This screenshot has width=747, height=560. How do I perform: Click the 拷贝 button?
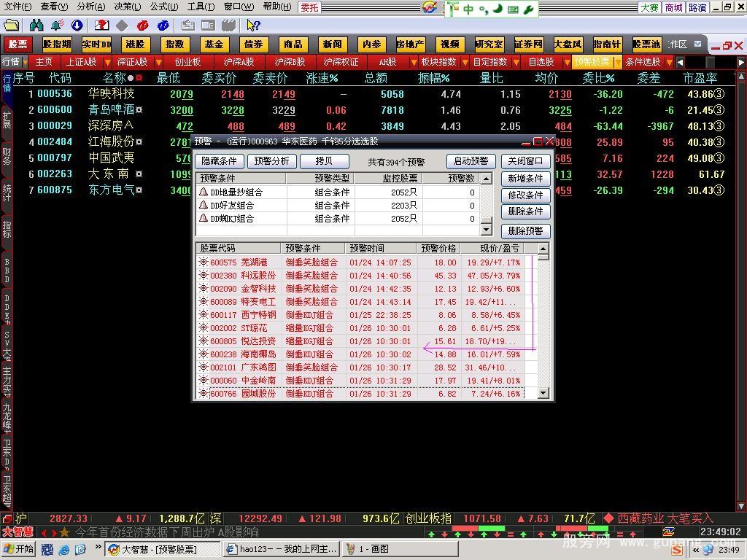click(324, 161)
